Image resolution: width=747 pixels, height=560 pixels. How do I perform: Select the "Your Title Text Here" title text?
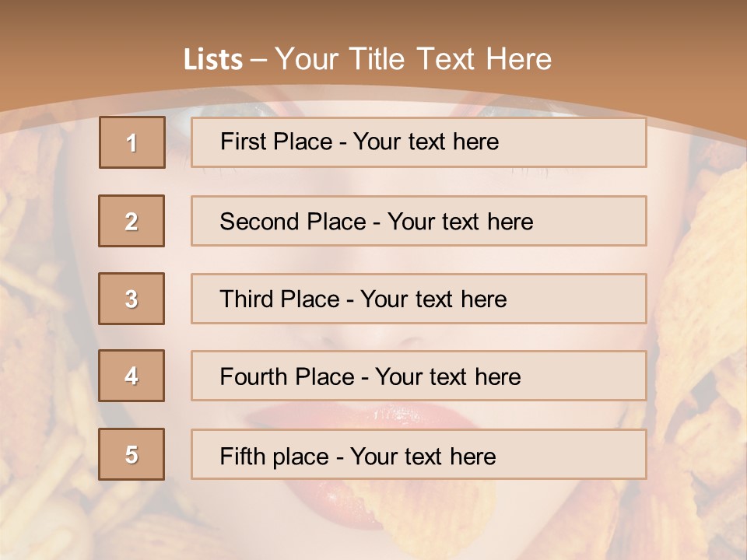point(413,59)
